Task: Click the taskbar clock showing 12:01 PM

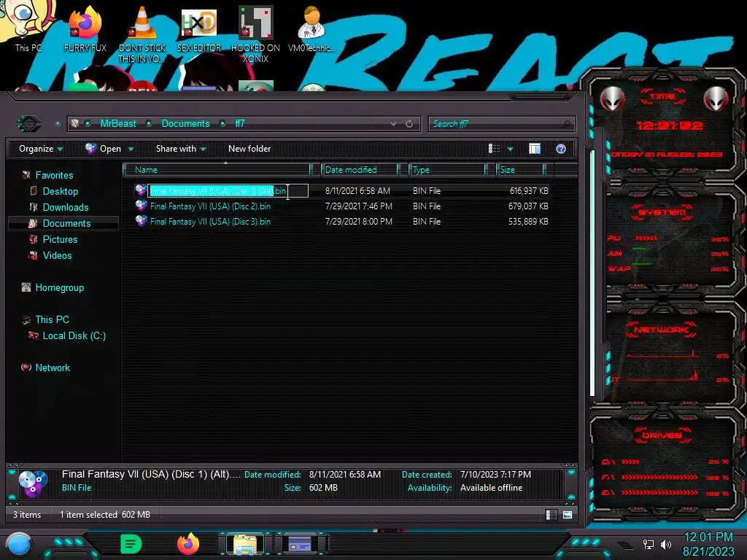Action: [x=708, y=544]
